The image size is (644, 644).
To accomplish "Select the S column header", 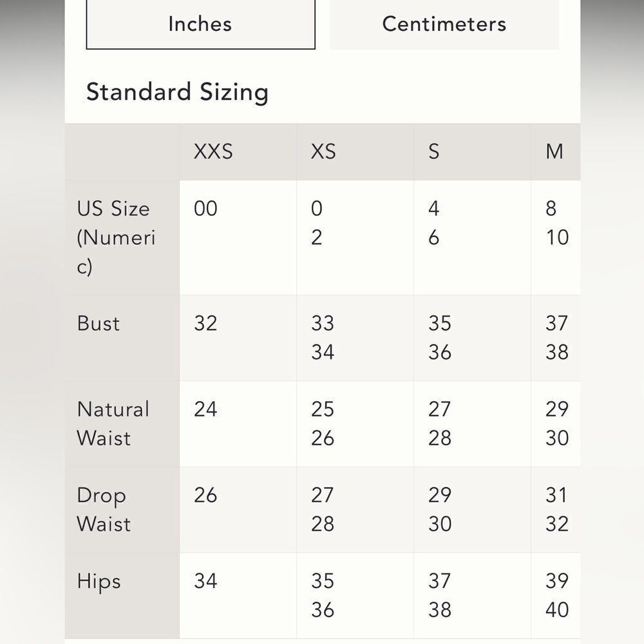I will point(472,151).
